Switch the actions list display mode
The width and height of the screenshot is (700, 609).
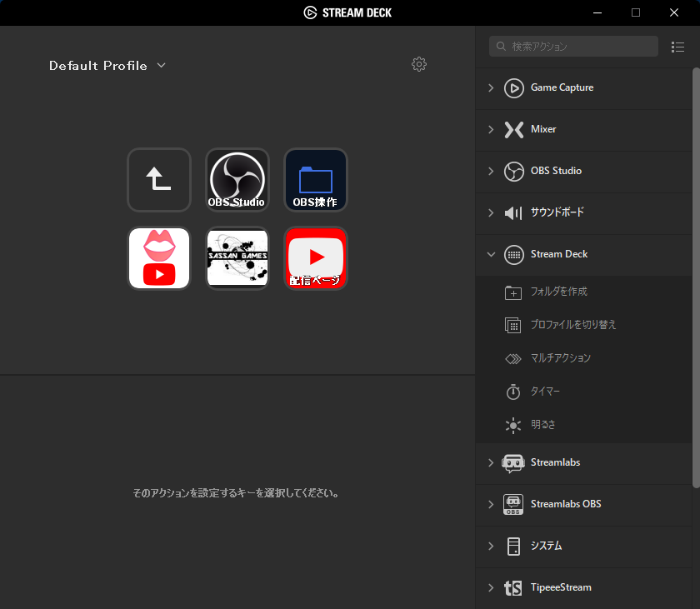tap(677, 47)
